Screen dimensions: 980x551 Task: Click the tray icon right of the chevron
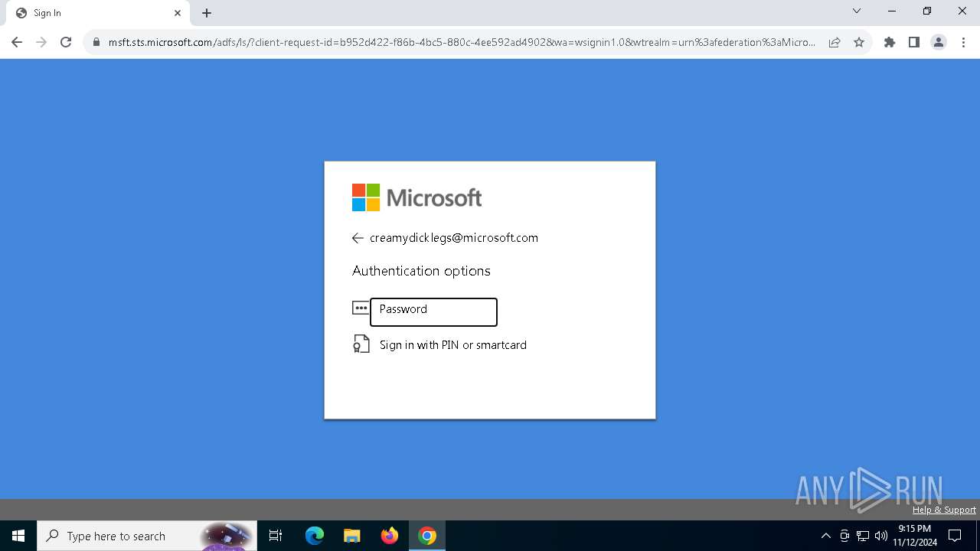click(x=844, y=536)
